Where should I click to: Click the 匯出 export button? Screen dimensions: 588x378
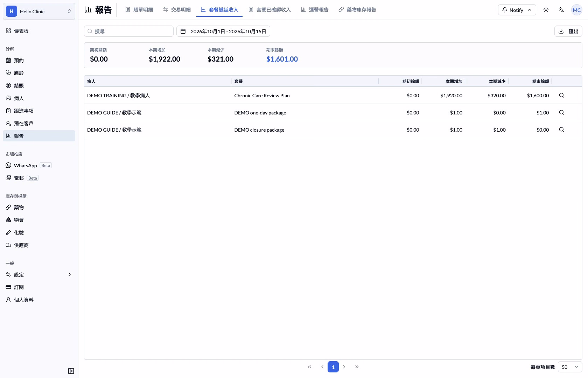(568, 31)
